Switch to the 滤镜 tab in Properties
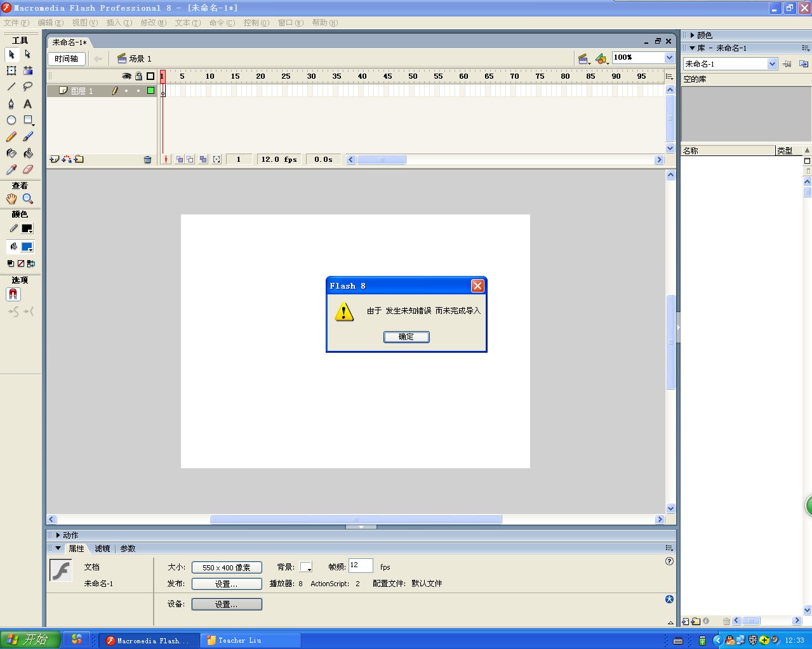The height and width of the screenshot is (649, 812). [102, 548]
